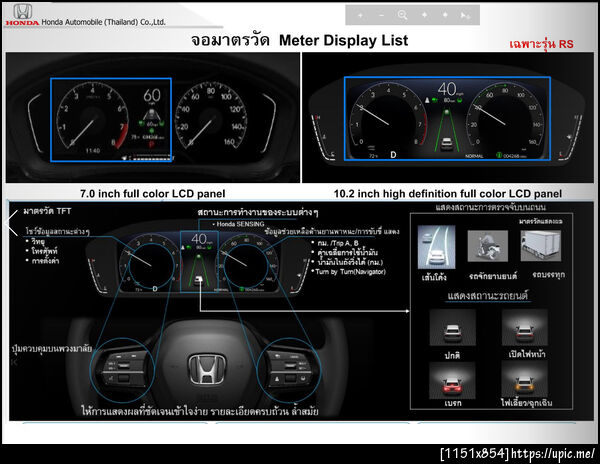The image size is (600, 464).
Task: Click the motorcycle detection thumbnail
Action: coord(488,246)
